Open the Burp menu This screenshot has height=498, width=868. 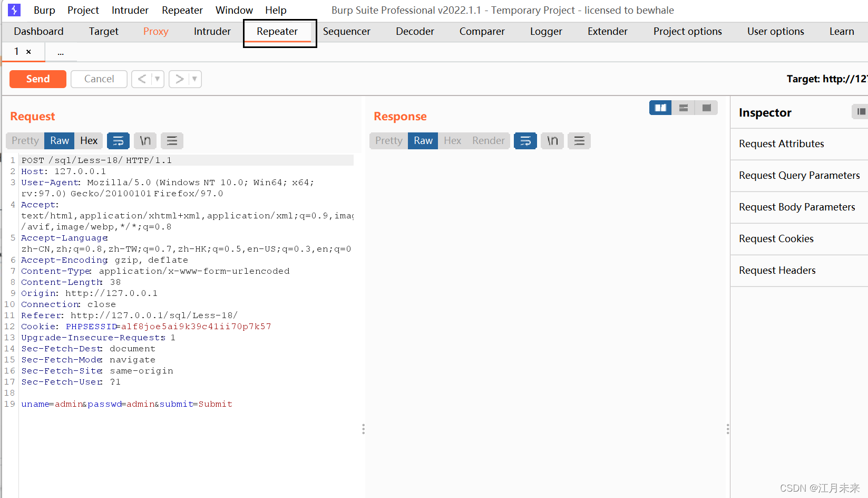click(x=44, y=10)
